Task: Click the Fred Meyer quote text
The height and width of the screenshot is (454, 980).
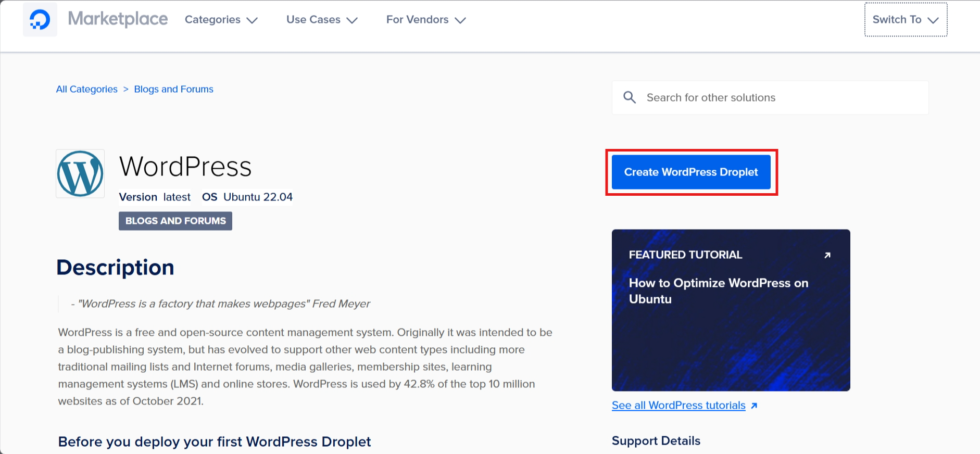Action: (221, 304)
